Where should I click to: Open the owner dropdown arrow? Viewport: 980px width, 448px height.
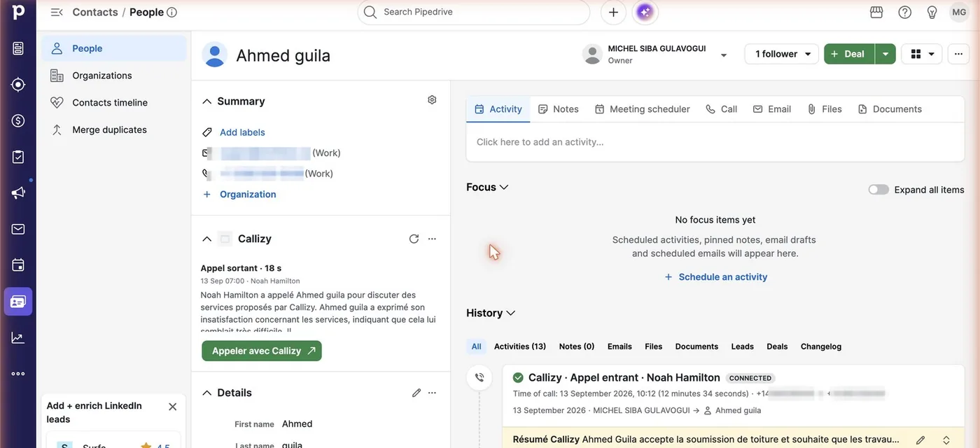(724, 55)
